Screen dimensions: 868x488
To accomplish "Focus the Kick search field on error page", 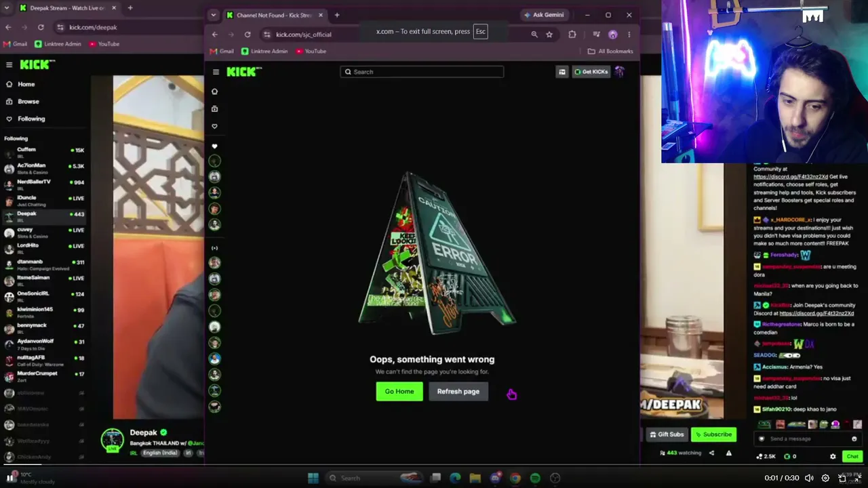I will [422, 72].
